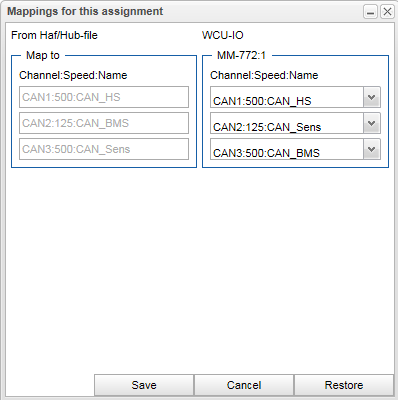Open the CAN3:500:CAN_BMS dropdown arrow
Screen dimensions: 398x400
point(372,149)
